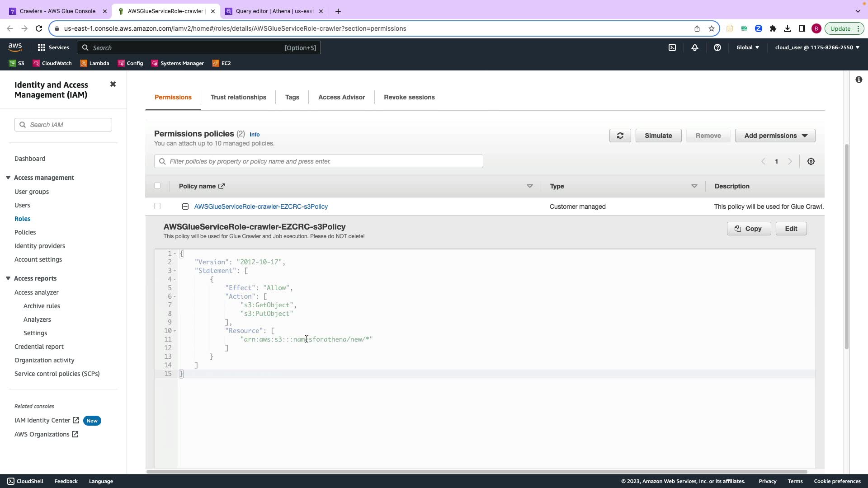Image resolution: width=868 pixels, height=488 pixels.
Task: Check the select-all policies checkbox
Action: click(157, 186)
